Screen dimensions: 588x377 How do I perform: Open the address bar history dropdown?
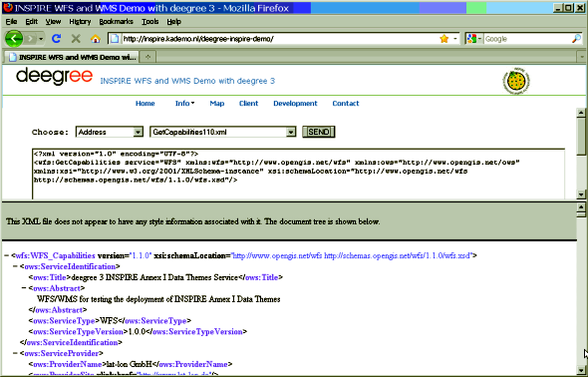click(455, 39)
